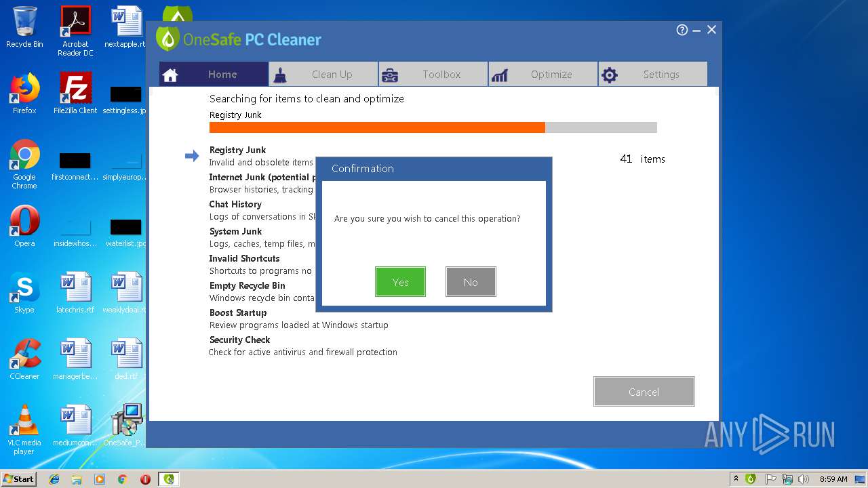Image resolution: width=868 pixels, height=488 pixels.
Task: Select OneSafe PC Cleaner taskbar button
Action: [169, 479]
